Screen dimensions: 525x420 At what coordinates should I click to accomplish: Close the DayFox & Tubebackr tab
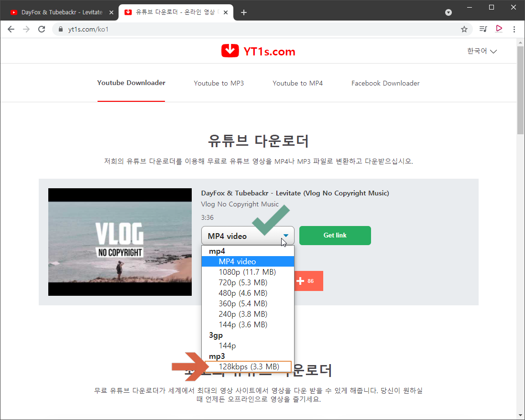pos(111,12)
